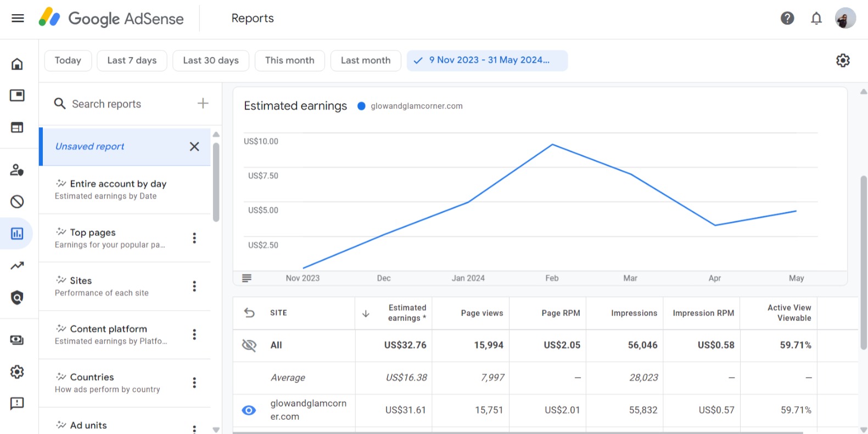
Task: Sort by Page RPM column header
Action: click(561, 313)
